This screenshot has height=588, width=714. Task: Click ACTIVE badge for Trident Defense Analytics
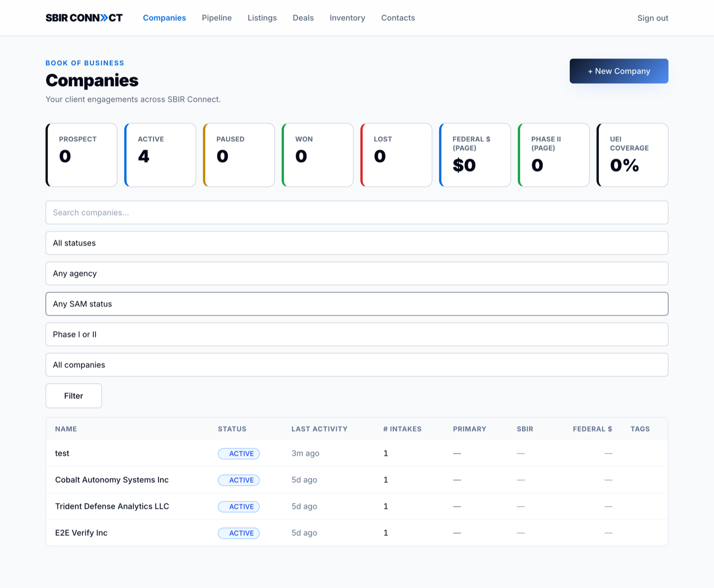(x=239, y=507)
